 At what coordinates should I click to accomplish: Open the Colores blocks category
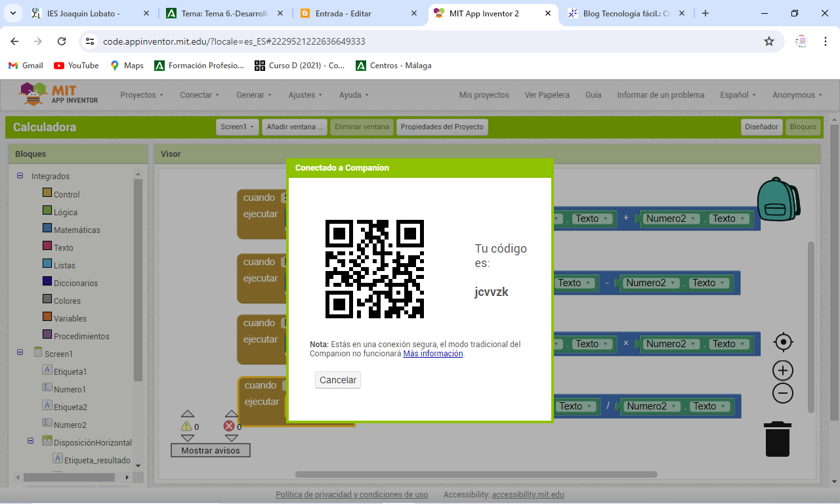[x=67, y=301]
